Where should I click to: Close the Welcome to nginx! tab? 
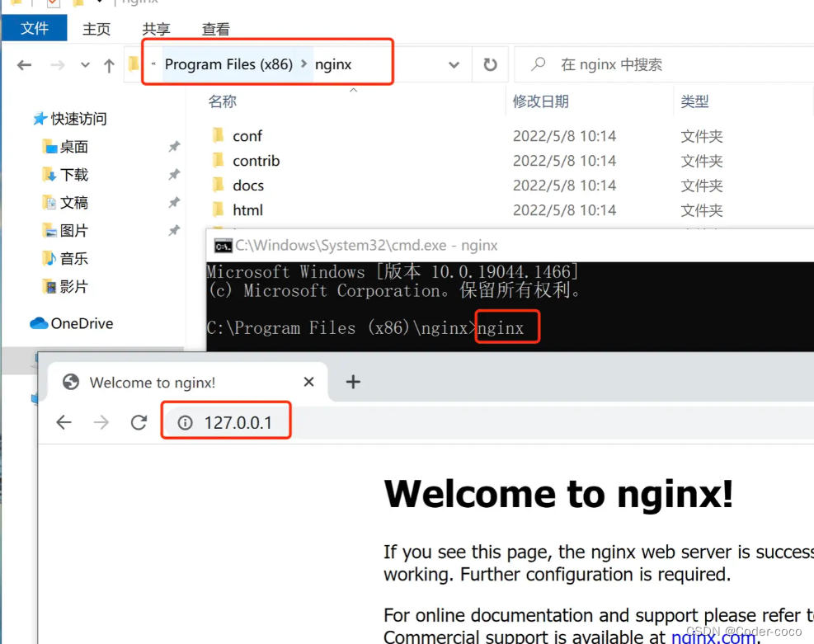click(x=309, y=382)
